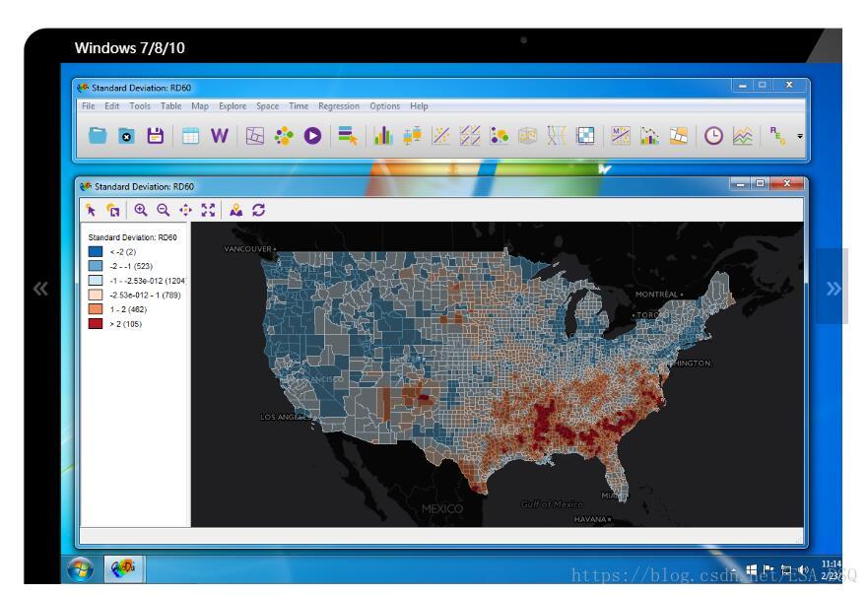
Task: Open the Table menu
Action: click(x=171, y=105)
